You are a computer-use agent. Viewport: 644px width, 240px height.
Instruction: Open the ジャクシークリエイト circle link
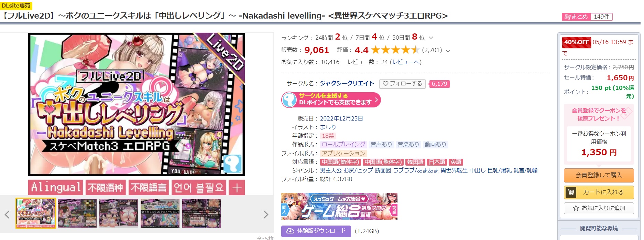click(347, 83)
